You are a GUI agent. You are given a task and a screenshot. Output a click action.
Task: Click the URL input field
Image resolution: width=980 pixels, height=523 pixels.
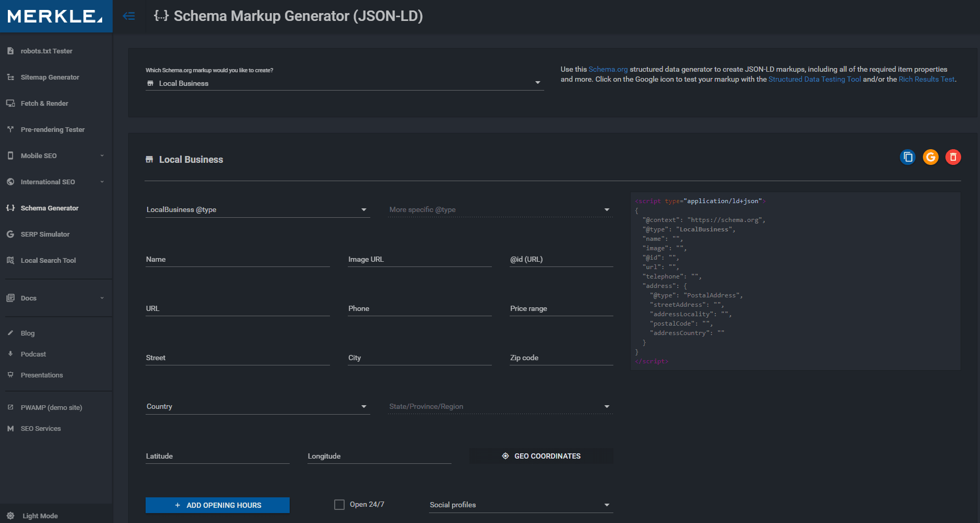coord(238,309)
